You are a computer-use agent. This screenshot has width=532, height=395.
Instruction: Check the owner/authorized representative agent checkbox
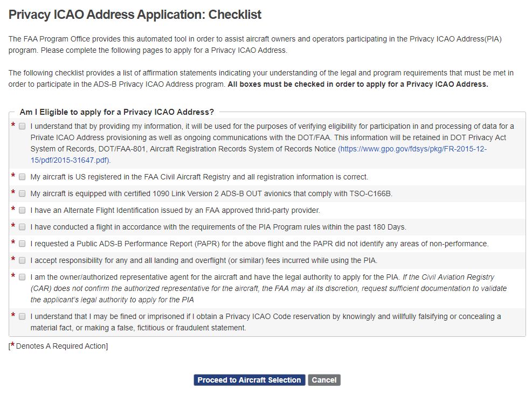tap(22, 277)
